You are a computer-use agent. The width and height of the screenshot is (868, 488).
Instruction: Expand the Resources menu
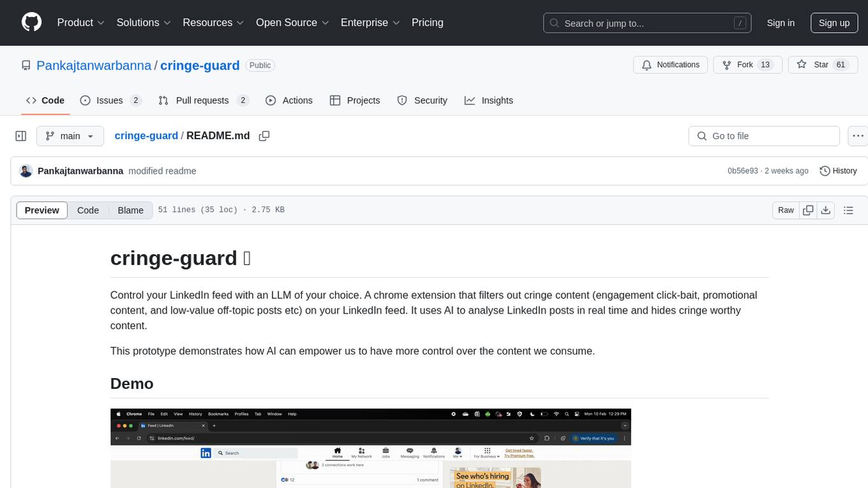coord(213,22)
